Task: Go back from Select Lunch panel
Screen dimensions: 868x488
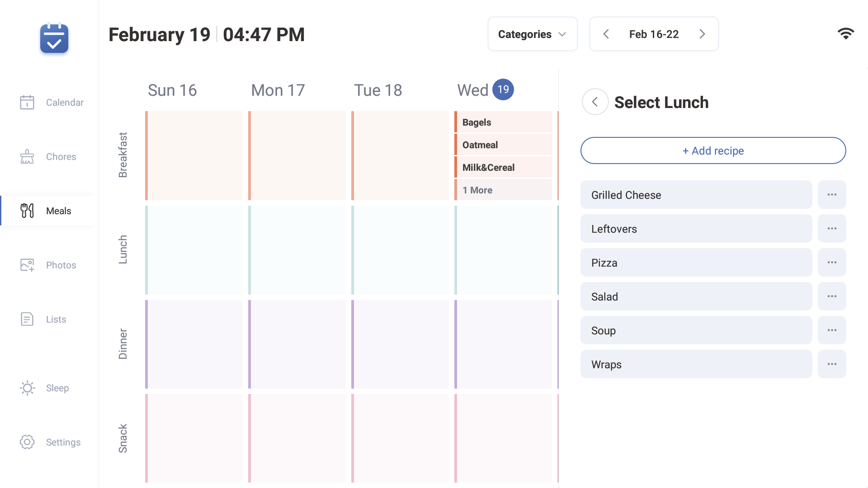Action: (595, 102)
